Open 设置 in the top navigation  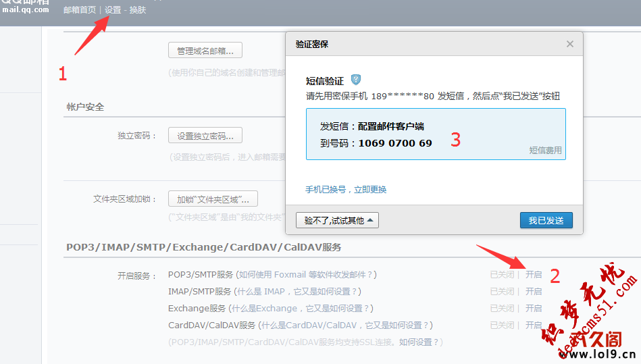tap(113, 10)
